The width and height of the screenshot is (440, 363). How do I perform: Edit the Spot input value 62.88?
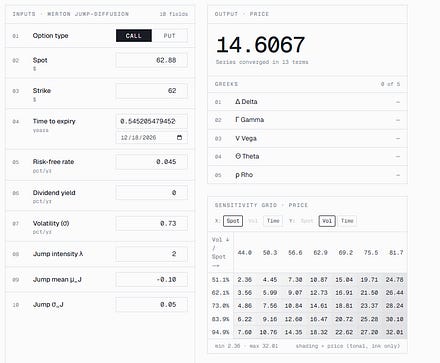(x=151, y=60)
